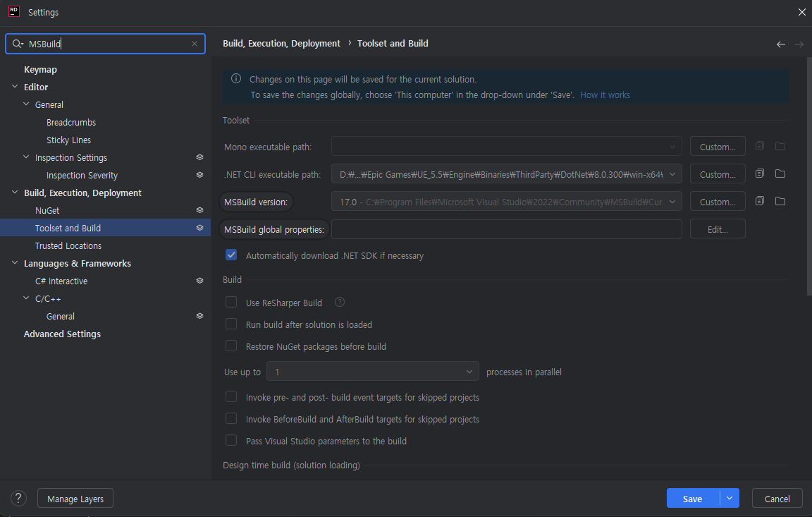Open folder for Mono executable path
Screen dimensions: 812x517
[780, 146]
